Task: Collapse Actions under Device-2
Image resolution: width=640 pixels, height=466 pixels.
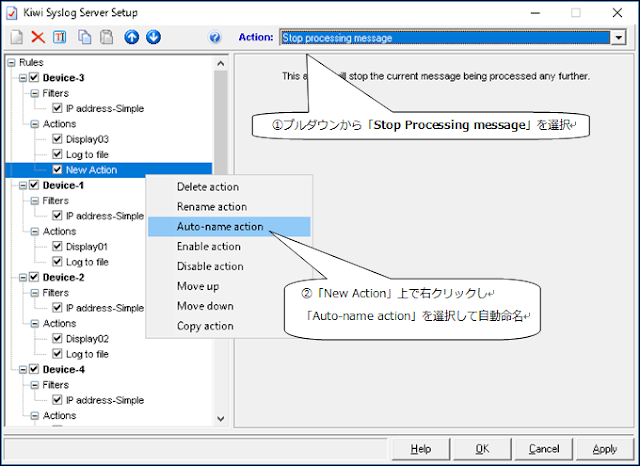Action: click(35, 324)
